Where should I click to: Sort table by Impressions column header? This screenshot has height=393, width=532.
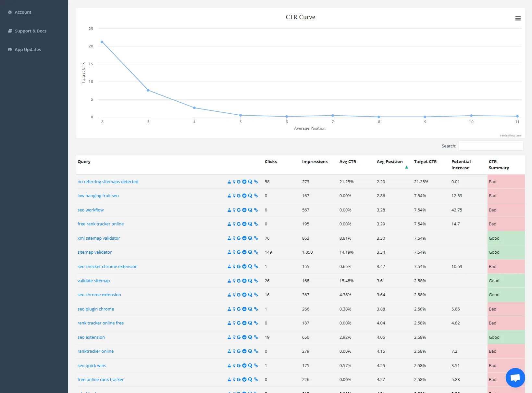(x=315, y=162)
